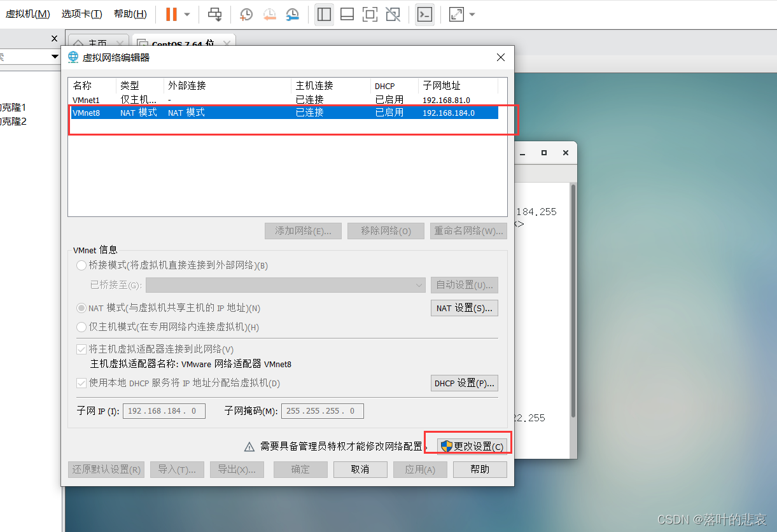Screen dimensions: 777x532
Task: Close the library sidebar panel with its X
Action: click(54, 39)
